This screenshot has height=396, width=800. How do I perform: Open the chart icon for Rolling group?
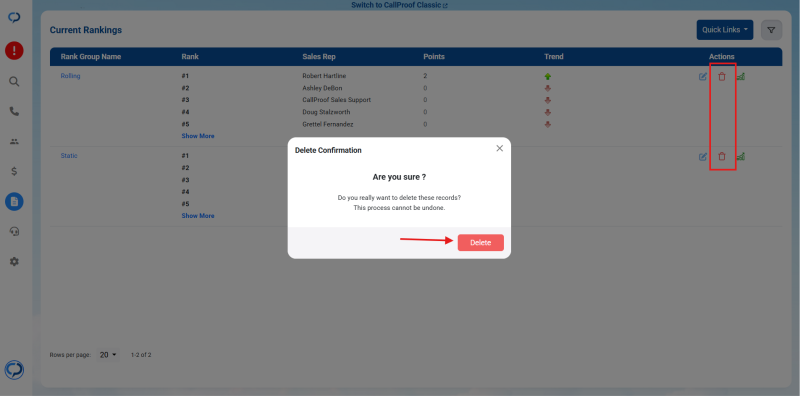pos(741,77)
